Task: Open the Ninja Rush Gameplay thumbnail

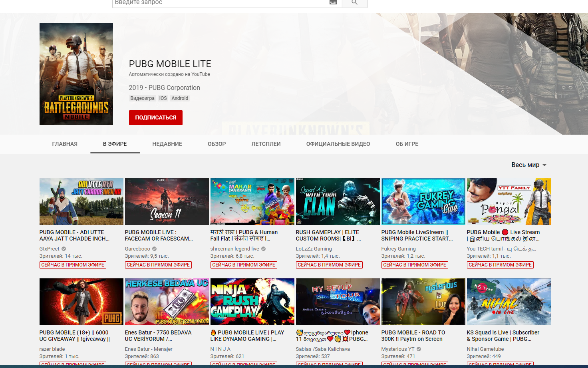Action: click(x=252, y=302)
